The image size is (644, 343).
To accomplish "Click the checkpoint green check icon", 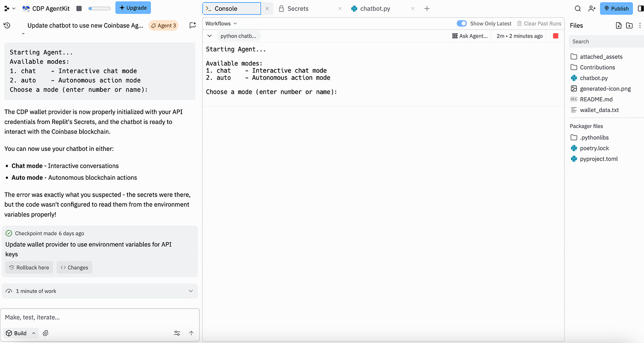I will [x=9, y=233].
